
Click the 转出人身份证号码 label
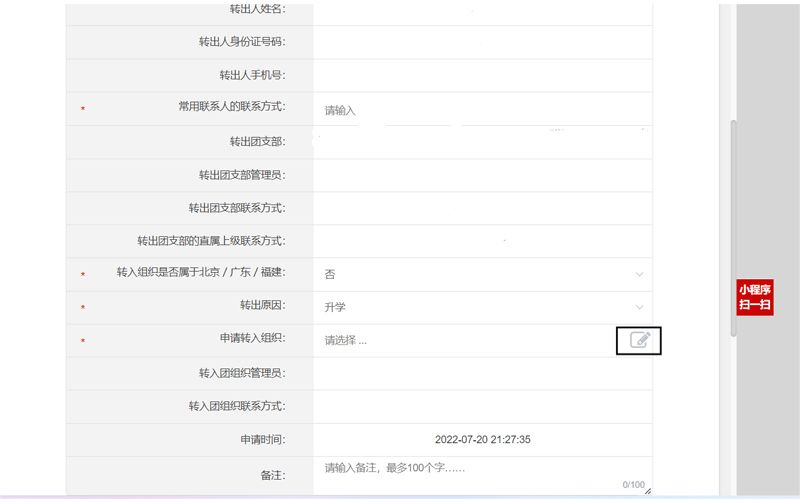tap(242, 42)
